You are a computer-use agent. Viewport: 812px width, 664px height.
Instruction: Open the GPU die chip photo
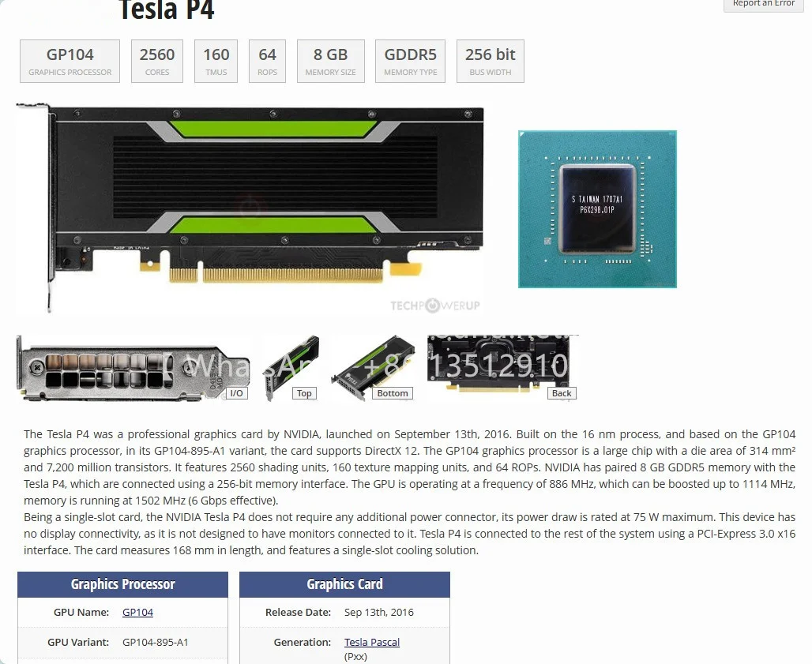click(597, 209)
